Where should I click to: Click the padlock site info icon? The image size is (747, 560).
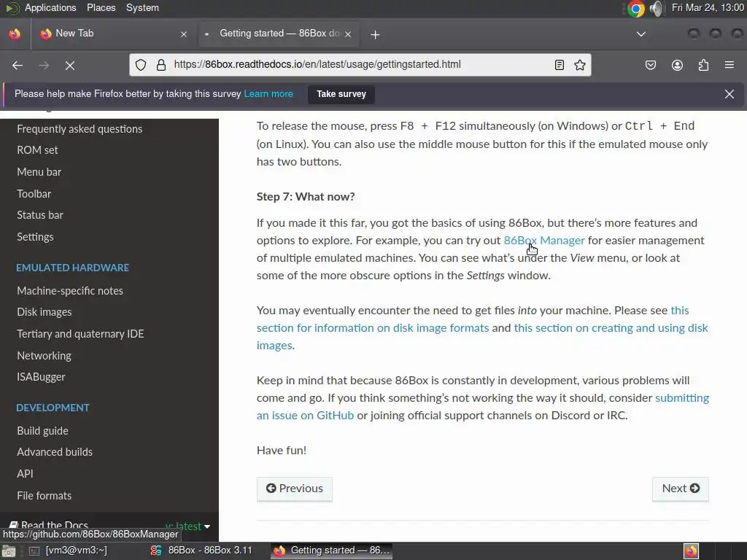point(161,65)
